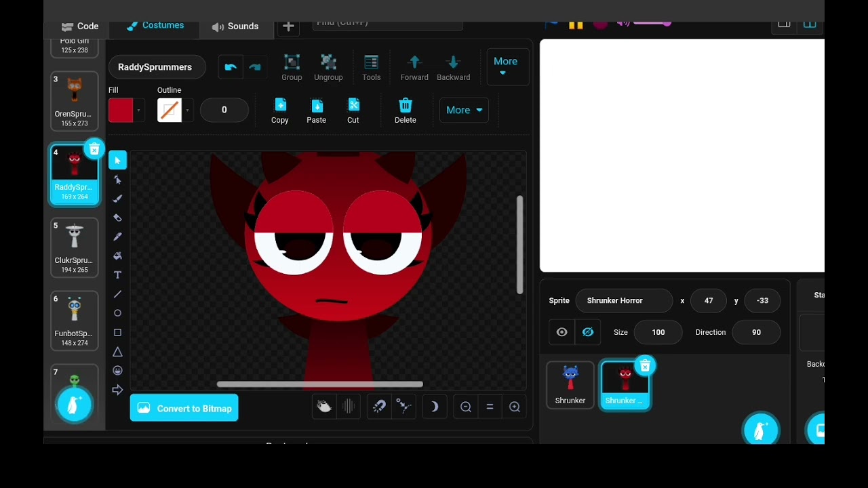Switch to the Costumes tab
Screen dimensions: 868x488
155,26
